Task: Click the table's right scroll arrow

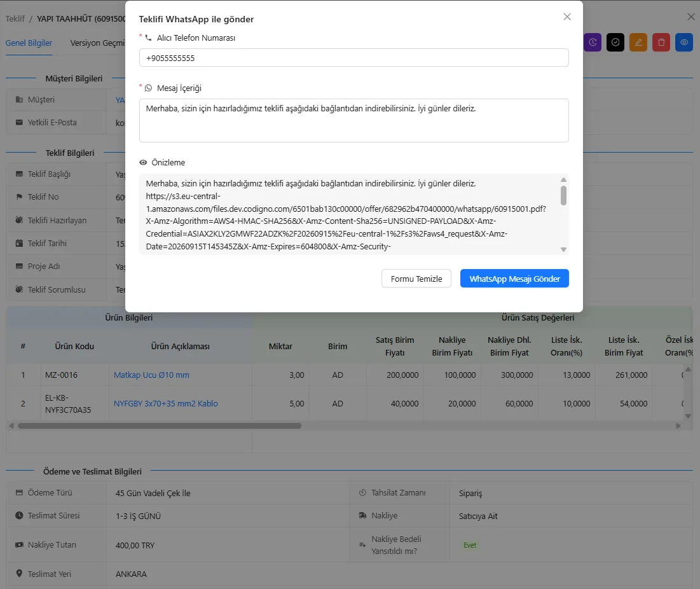Action: click(678, 426)
